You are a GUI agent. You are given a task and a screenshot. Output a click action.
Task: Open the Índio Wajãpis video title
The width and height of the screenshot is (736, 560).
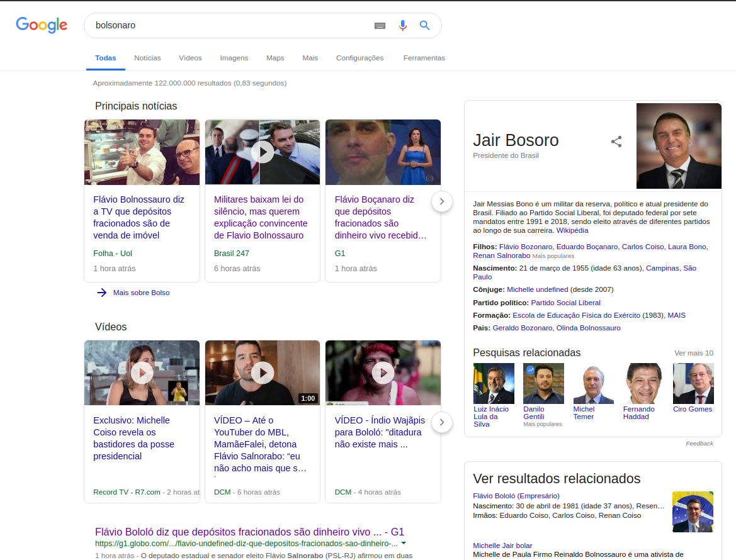tap(380, 432)
